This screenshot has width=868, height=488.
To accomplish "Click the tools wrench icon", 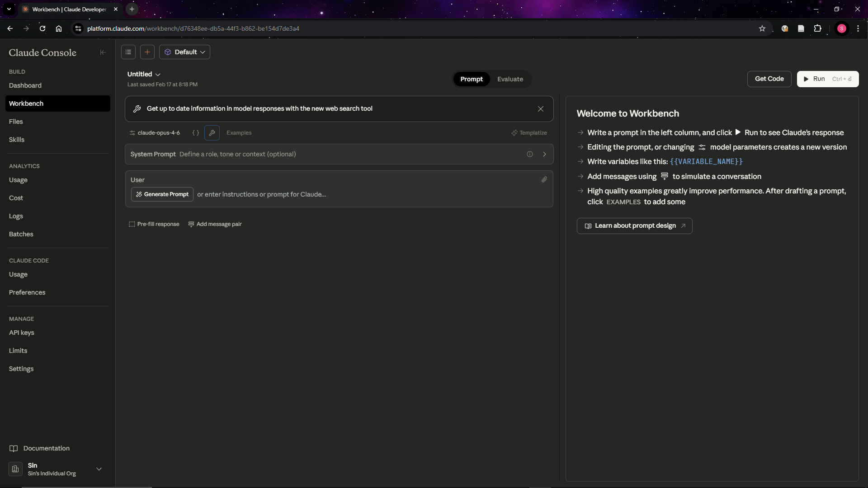I will [212, 133].
